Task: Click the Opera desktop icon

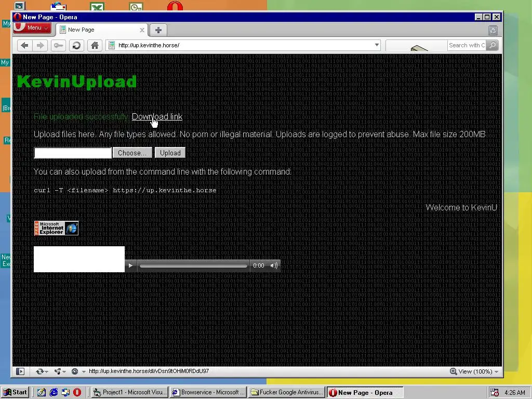Action: (x=175, y=6)
